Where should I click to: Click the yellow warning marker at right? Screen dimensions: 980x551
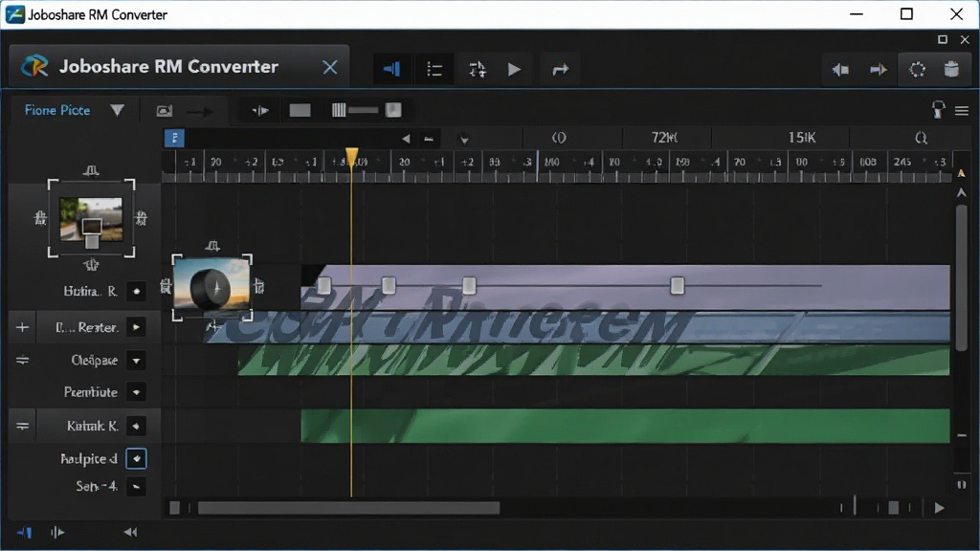961,173
